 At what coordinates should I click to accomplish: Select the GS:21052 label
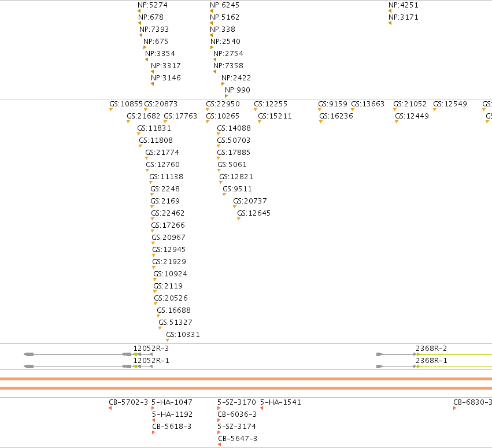pyautogui.click(x=410, y=104)
